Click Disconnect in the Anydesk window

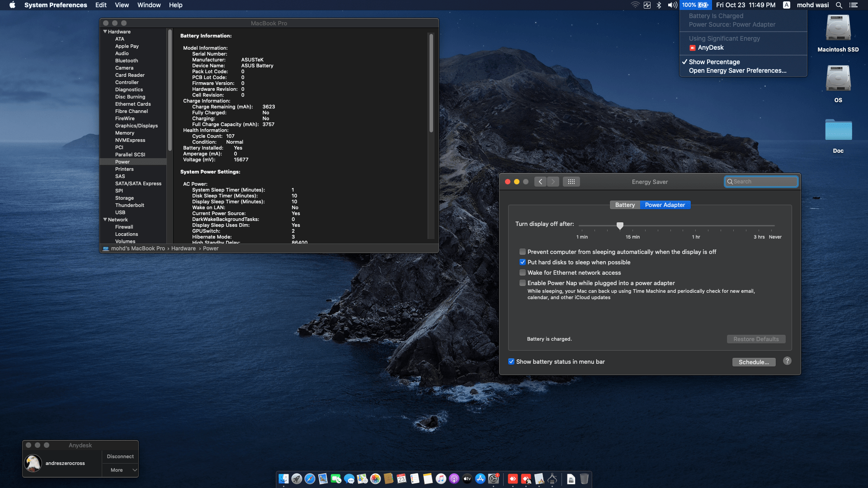[120, 456]
